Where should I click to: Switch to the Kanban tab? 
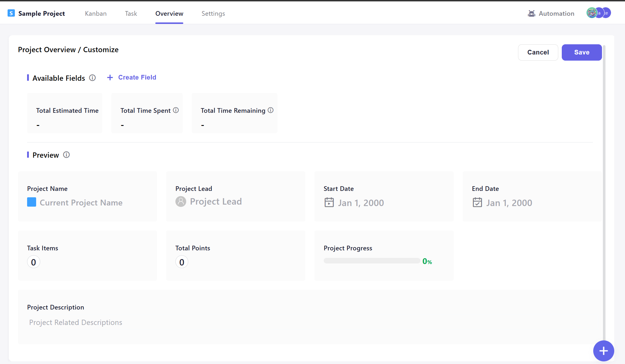[96, 13]
